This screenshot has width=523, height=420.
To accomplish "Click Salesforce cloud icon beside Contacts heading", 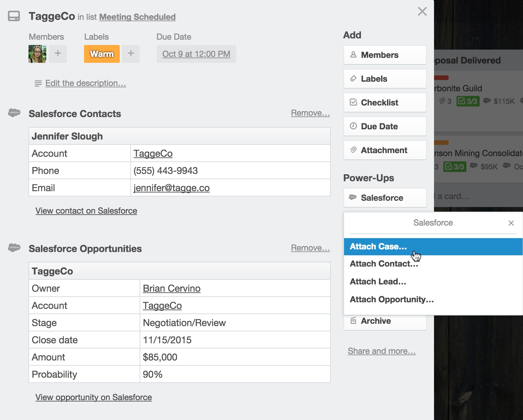I will (14, 113).
